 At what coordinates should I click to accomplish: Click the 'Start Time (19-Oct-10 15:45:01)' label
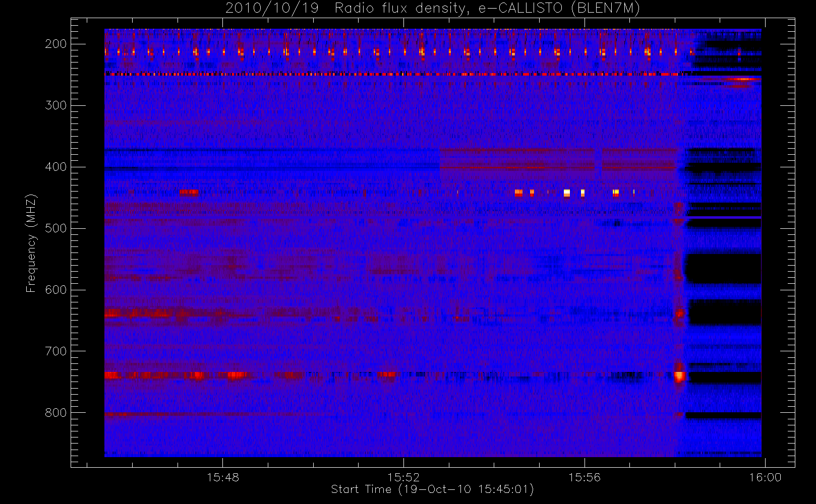[x=432, y=489]
